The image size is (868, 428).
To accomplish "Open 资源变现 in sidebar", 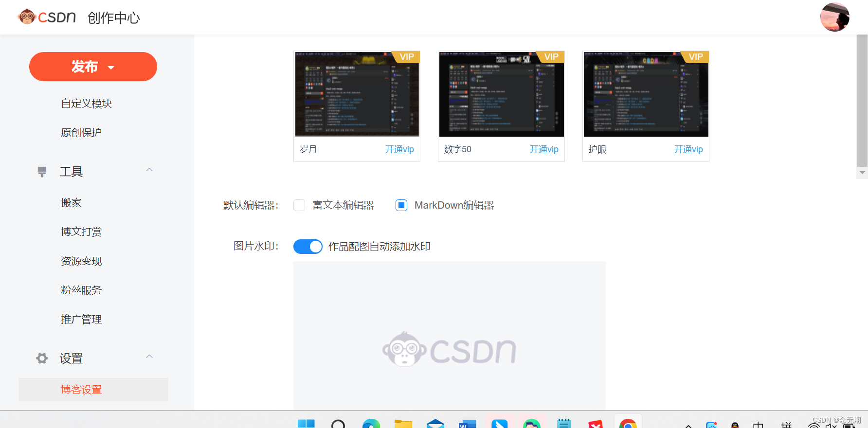I will pos(81,261).
